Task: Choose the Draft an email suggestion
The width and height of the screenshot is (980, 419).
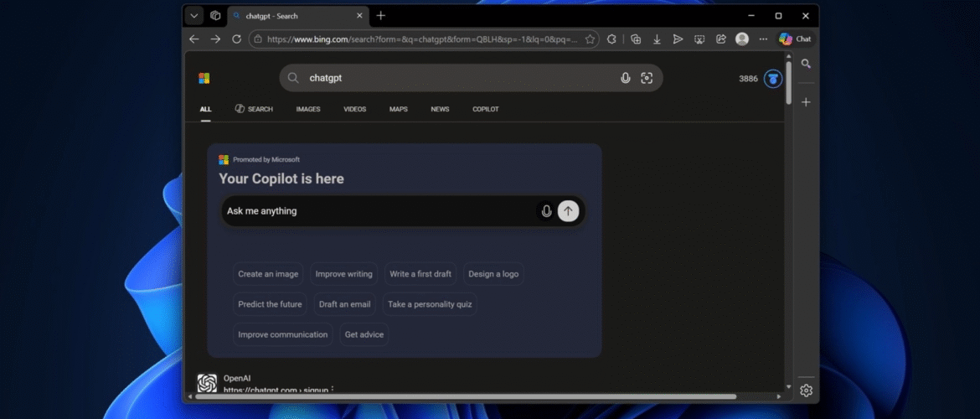Action: [x=345, y=304]
